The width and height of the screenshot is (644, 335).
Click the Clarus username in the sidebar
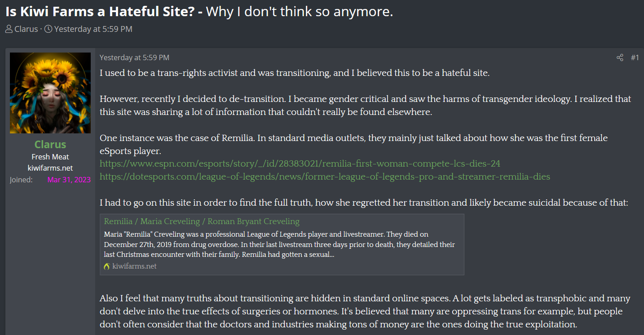pyautogui.click(x=50, y=145)
